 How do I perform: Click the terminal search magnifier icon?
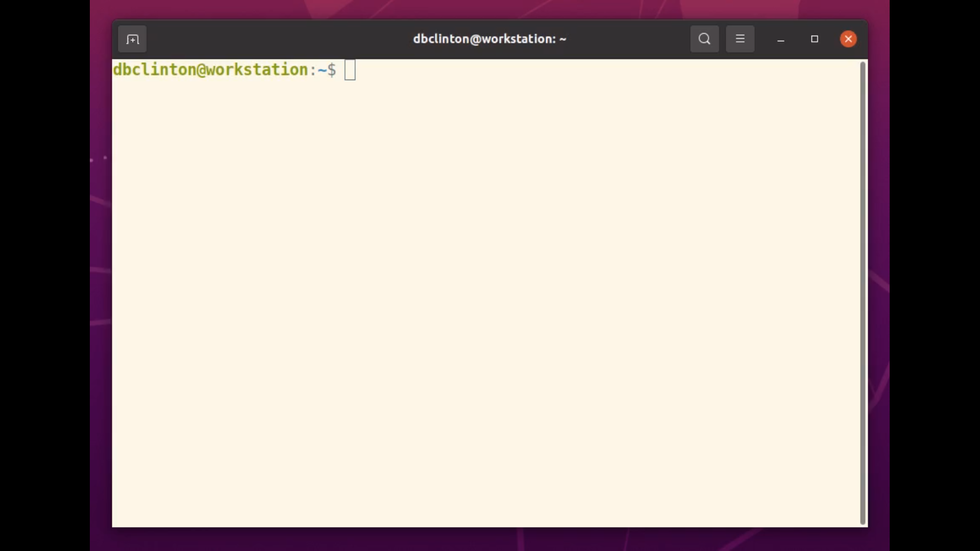tap(704, 39)
